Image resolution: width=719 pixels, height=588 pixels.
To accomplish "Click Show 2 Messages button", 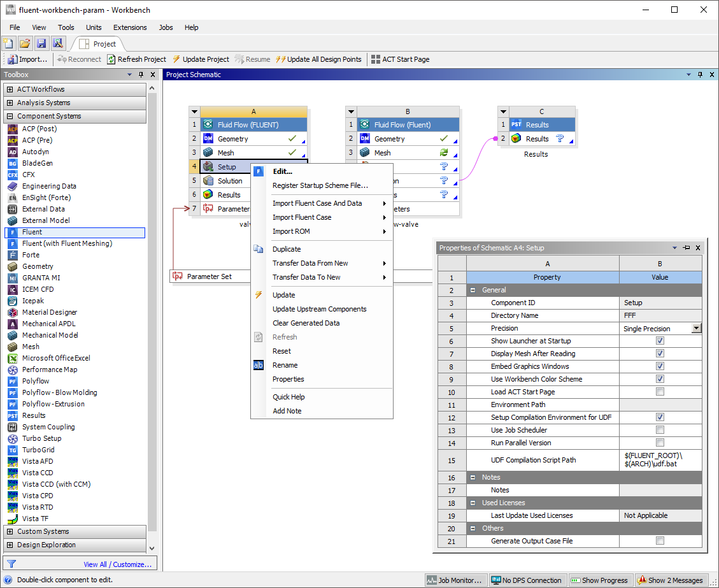I will point(670,580).
